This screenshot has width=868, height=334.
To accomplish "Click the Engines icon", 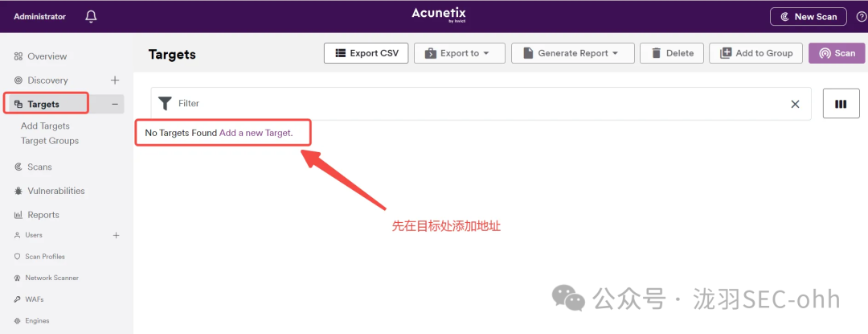I will pyautogui.click(x=17, y=320).
